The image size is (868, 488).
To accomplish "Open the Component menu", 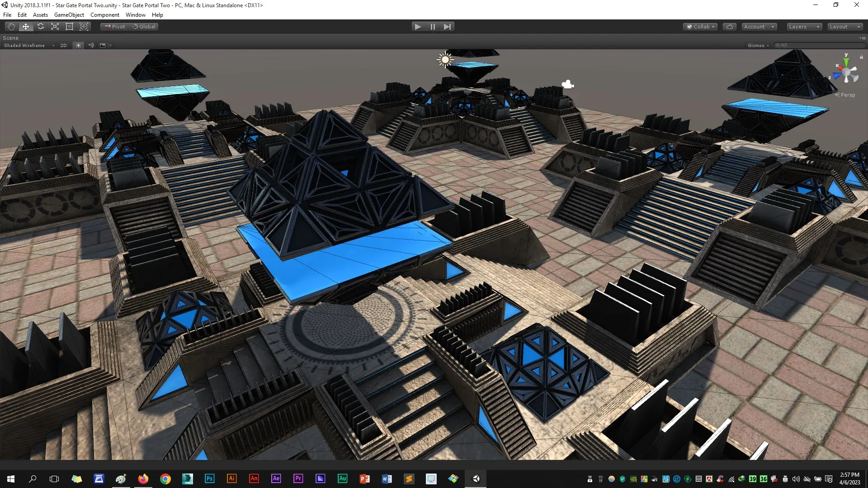I will click(104, 14).
